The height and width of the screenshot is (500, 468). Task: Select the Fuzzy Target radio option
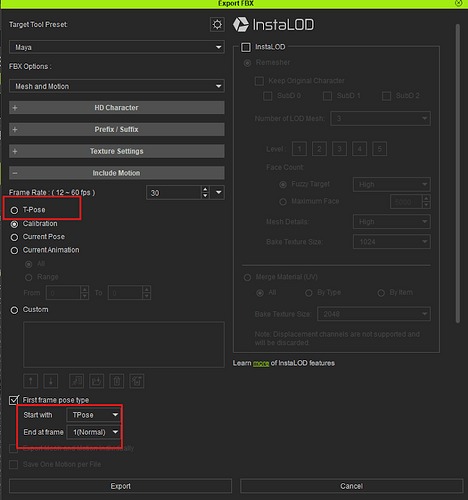[x=283, y=184]
